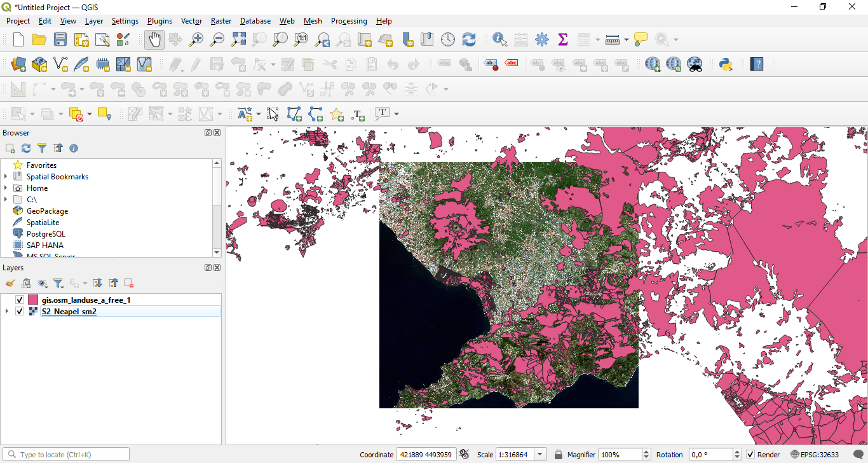Open the Identify Features tool
The image size is (868, 463).
tap(499, 39)
